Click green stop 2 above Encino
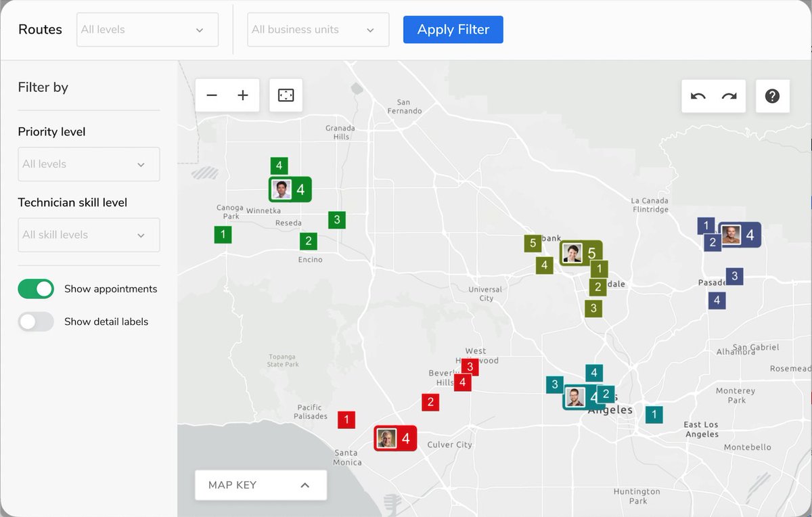 tap(309, 241)
